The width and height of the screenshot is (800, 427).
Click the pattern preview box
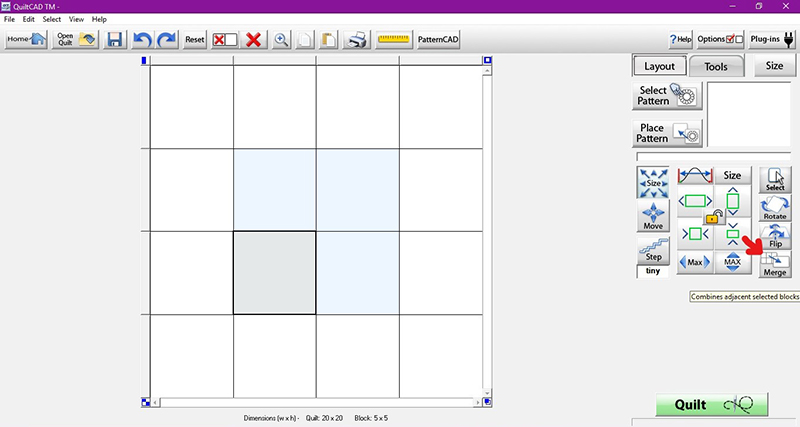748,114
